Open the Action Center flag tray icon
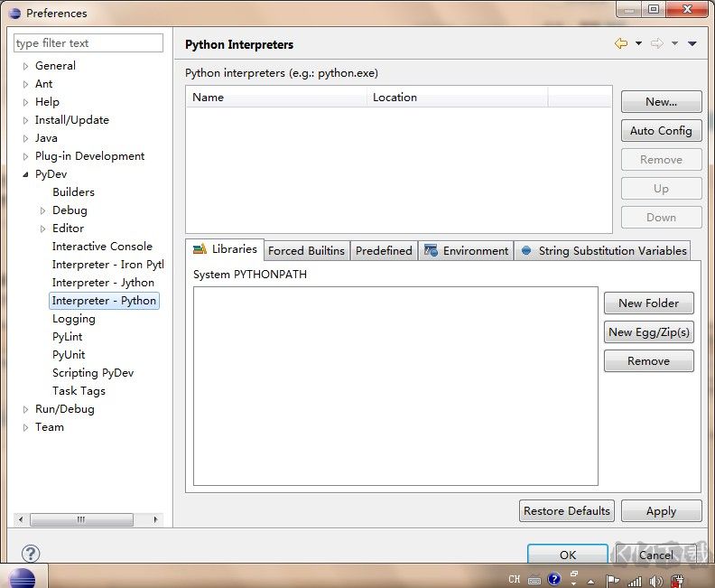 pos(613,580)
